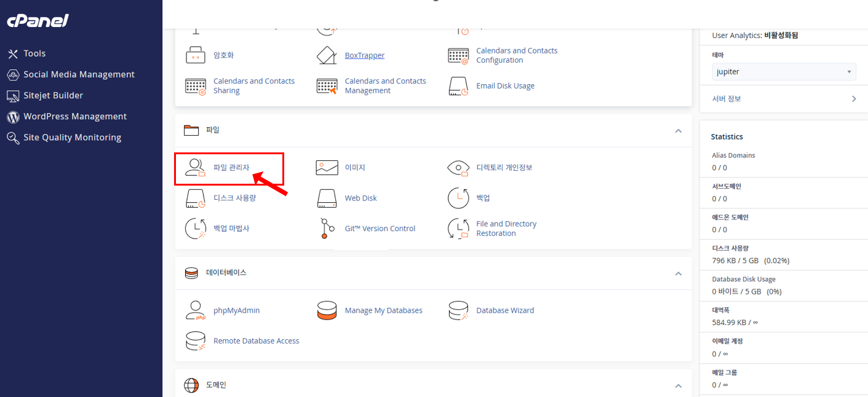Open the Remote Database Access link
Viewport: 868px width, 397px height.
(x=256, y=341)
